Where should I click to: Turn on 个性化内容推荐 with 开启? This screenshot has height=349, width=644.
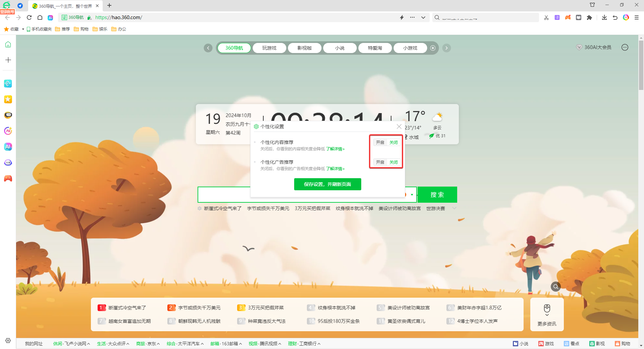380,143
